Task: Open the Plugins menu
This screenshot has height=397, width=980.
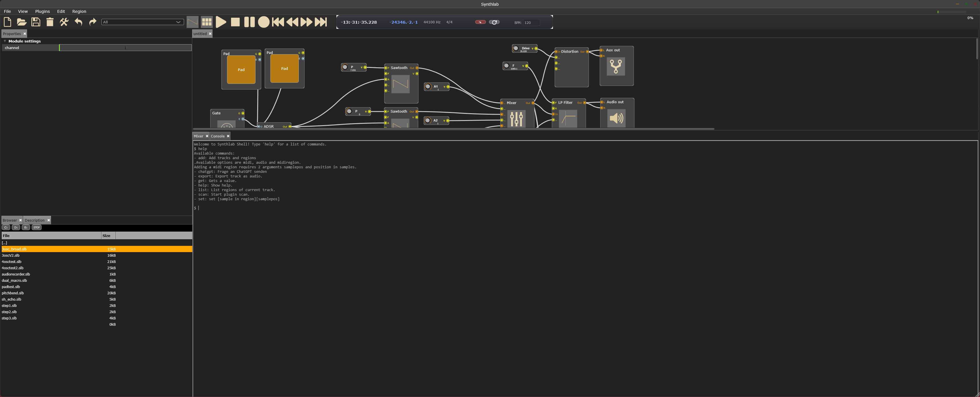Action: [42, 11]
